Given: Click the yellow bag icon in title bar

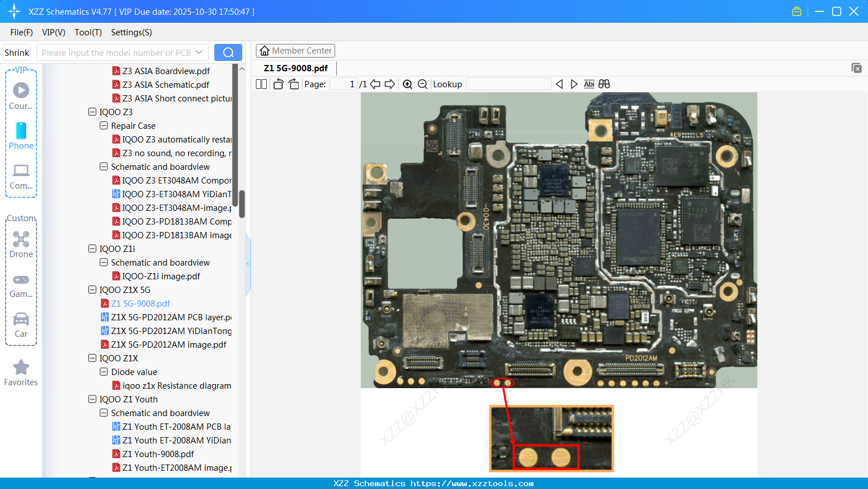Looking at the screenshot, I should coord(797,11).
